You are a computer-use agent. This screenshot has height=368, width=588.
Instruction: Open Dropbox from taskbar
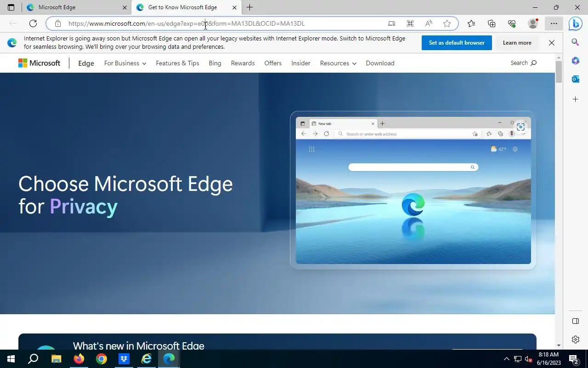124,359
